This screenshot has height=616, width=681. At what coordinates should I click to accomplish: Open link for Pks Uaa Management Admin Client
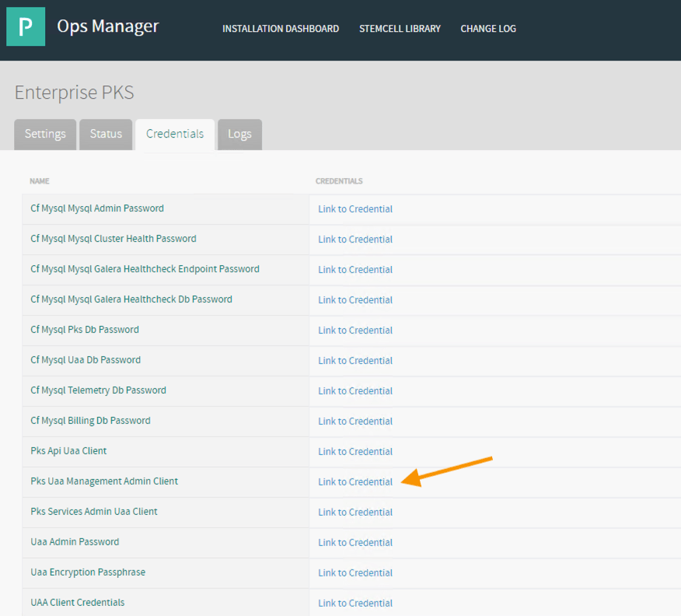[355, 482]
